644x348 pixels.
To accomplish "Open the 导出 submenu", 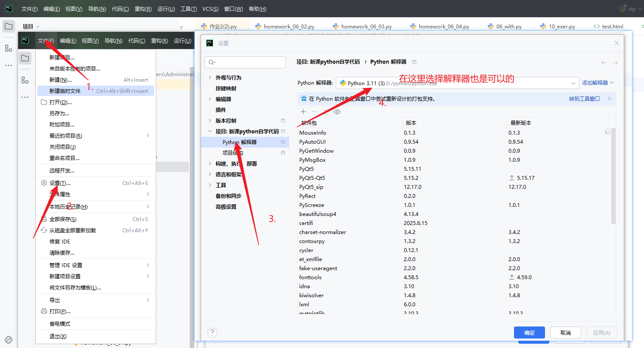I will point(95,300).
